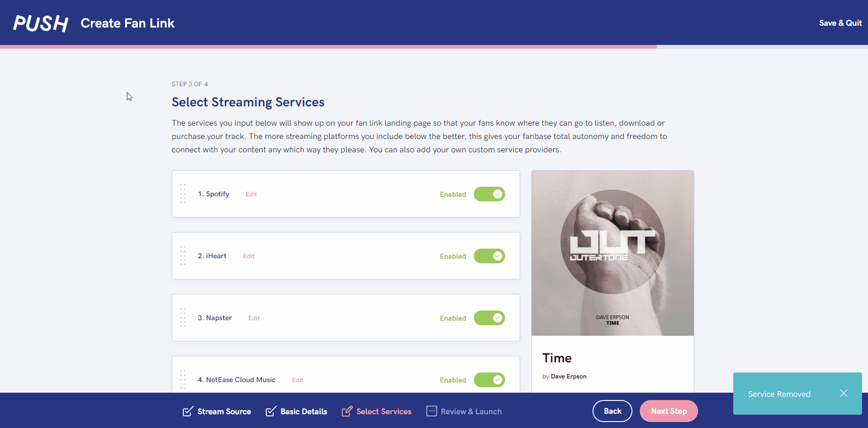Edit the Napster service
The width and height of the screenshot is (868, 428).
click(x=254, y=318)
